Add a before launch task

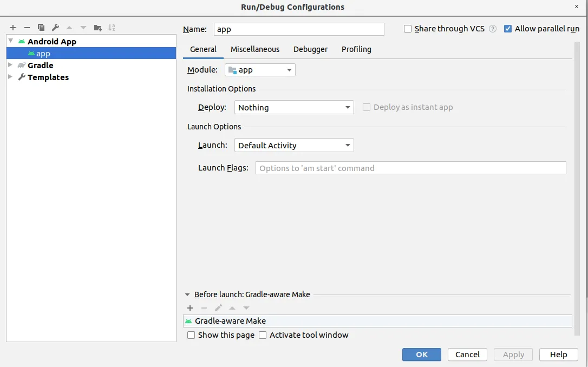[190, 308]
